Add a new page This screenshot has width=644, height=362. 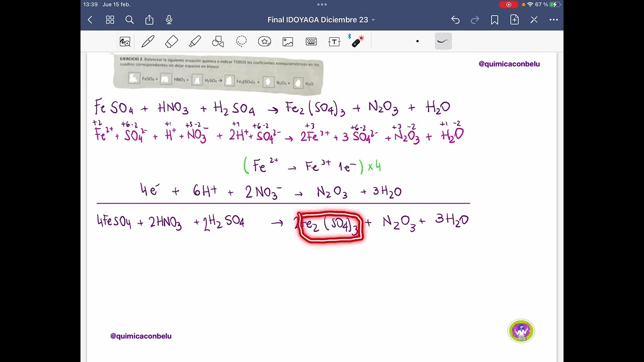[514, 20]
